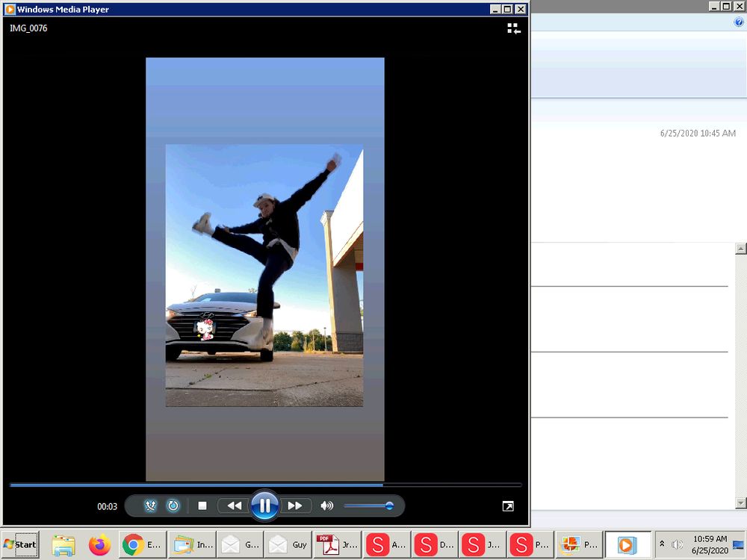Click the system tray volume icon
The image size is (747, 560).
tap(677, 545)
